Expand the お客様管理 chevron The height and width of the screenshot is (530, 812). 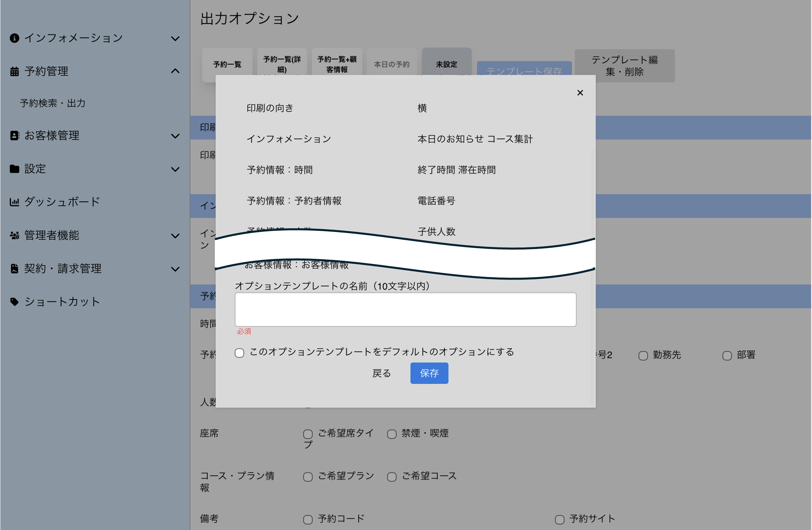coord(175,136)
